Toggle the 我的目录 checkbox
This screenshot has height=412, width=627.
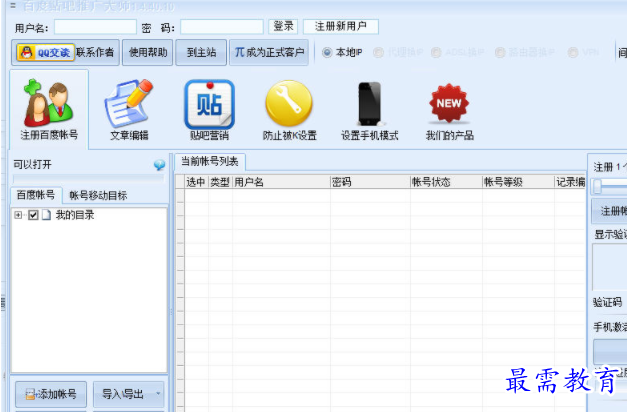click(33, 215)
